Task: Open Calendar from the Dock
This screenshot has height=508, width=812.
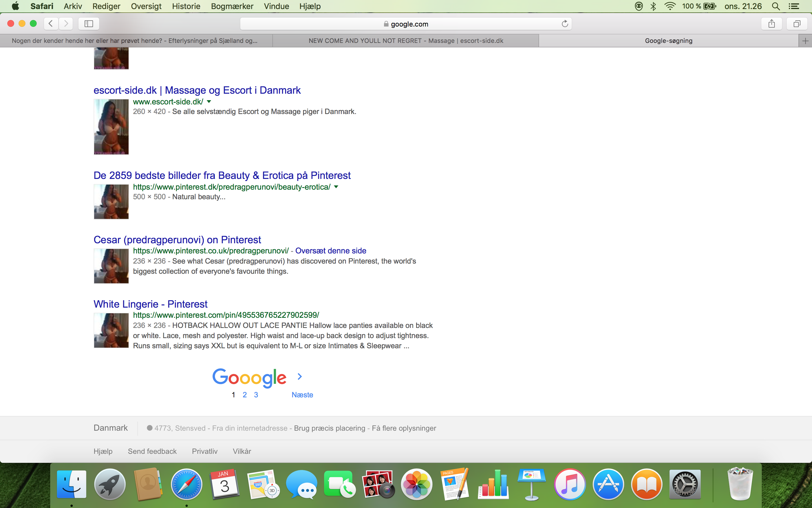Action: [x=225, y=484]
